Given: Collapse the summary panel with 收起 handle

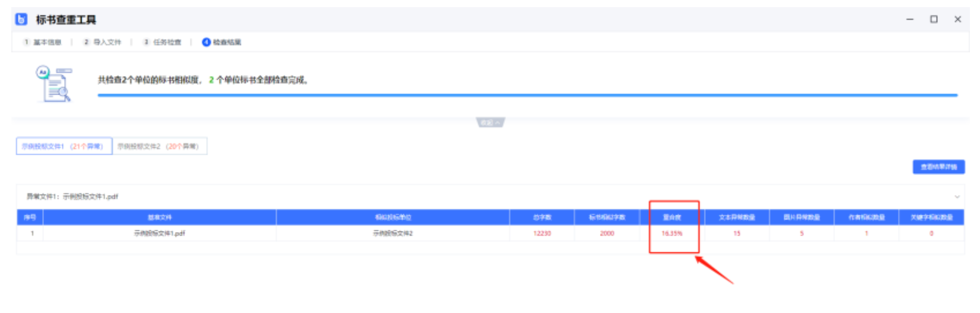Looking at the screenshot, I should pyautogui.click(x=491, y=123).
